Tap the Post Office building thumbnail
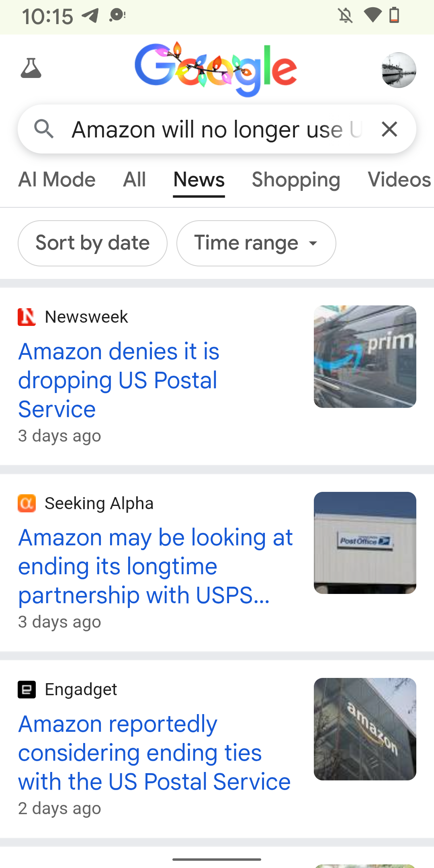This screenshot has width=434, height=868. point(365,542)
